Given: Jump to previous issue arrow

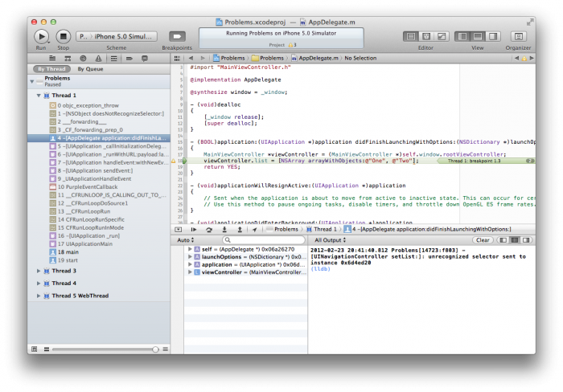Looking at the screenshot, I should (516, 58).
